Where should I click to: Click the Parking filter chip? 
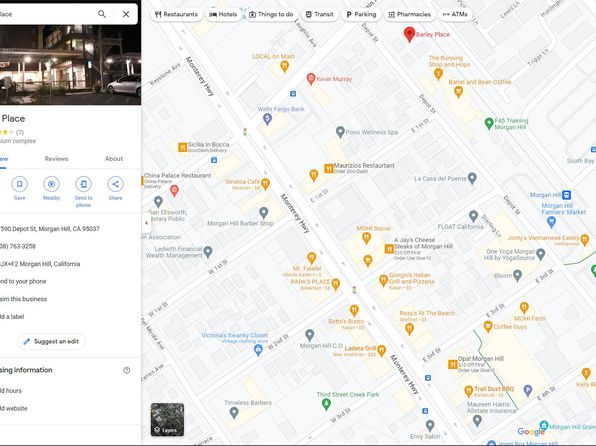click(361, 14)
